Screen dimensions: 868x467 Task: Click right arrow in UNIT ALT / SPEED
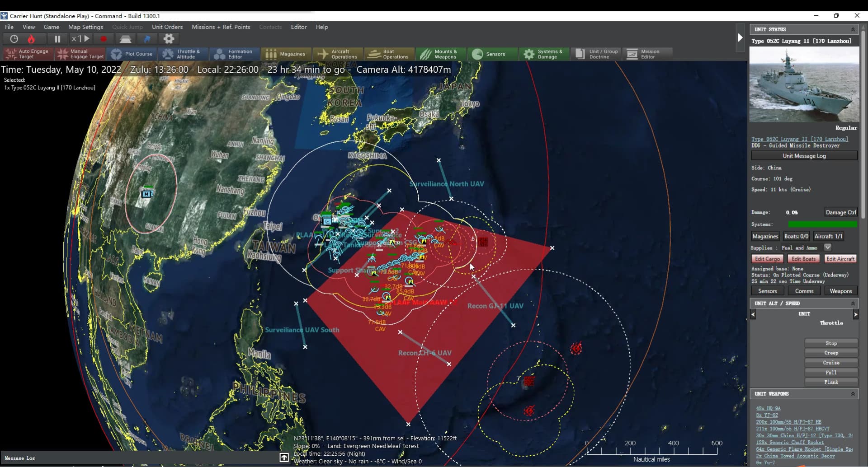tap(855, 314)
